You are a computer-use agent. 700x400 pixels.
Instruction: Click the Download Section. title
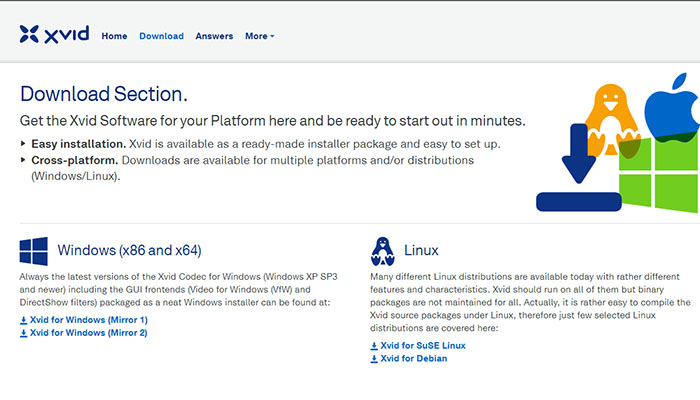[x=104, y=94]
